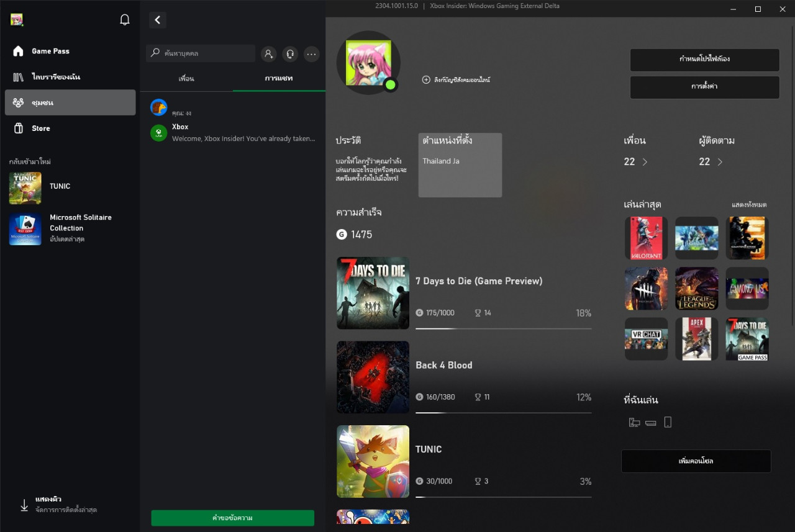Viewport: 795px width, 532px height.
Task: Click the large profile gamerpic
Action: (368, 63)
